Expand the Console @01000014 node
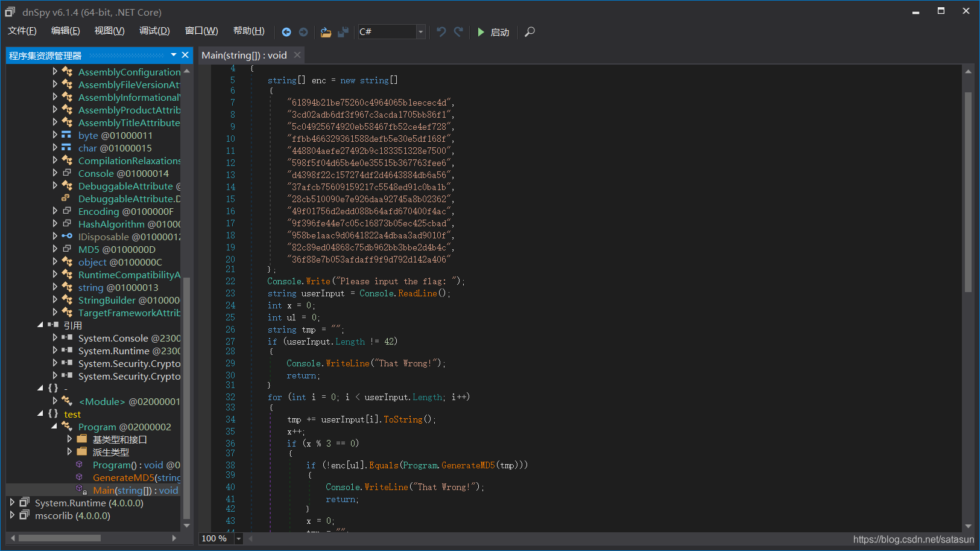 [x=55, y=173]
